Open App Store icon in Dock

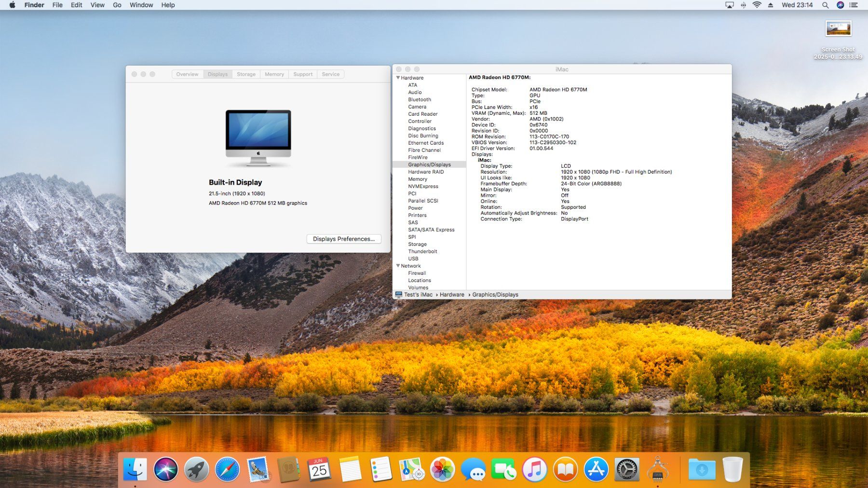click(x=596, y=469)
